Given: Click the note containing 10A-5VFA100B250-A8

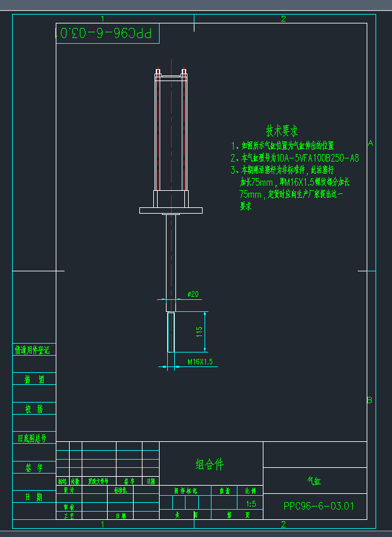Looking at the screenshot, I should pyautogui.click(x=295, y=158).
